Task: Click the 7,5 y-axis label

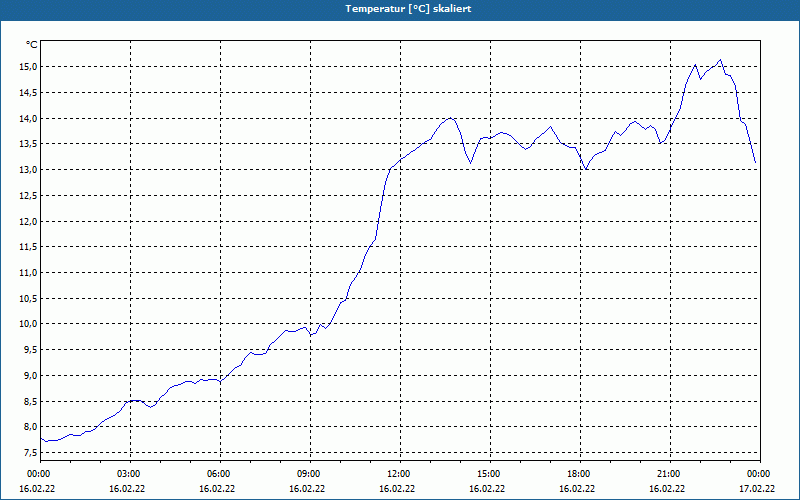Action: pyautogui.click(x=30, y=453)
